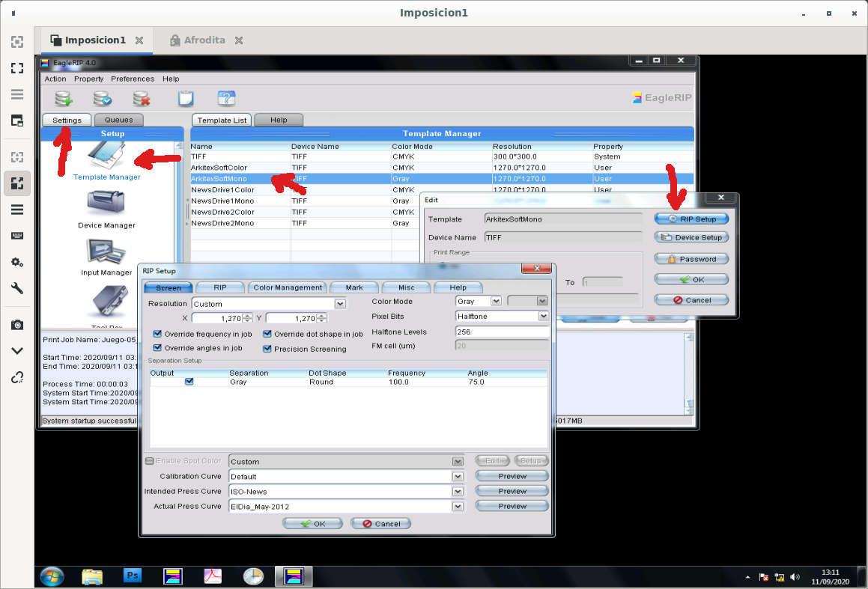Click the Halftone Levels input field
The image size is (868, 589).
(x=501, y=332)
